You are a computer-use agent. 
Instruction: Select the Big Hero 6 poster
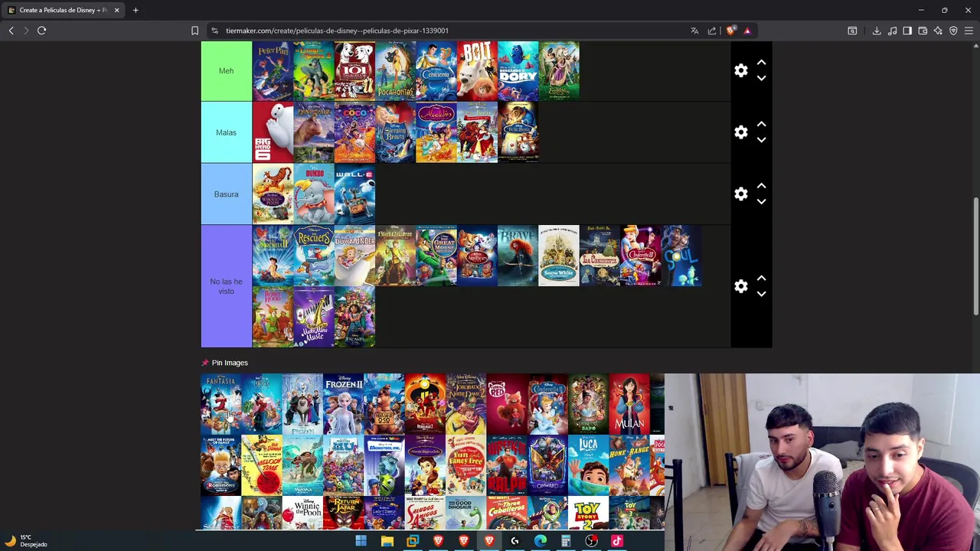pos(273,132)
